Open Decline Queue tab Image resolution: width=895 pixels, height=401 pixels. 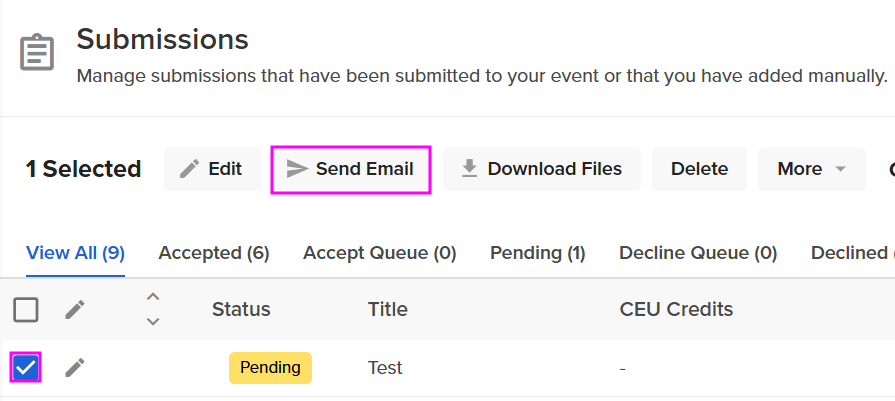pyautogui.click(x=698, y=253)
